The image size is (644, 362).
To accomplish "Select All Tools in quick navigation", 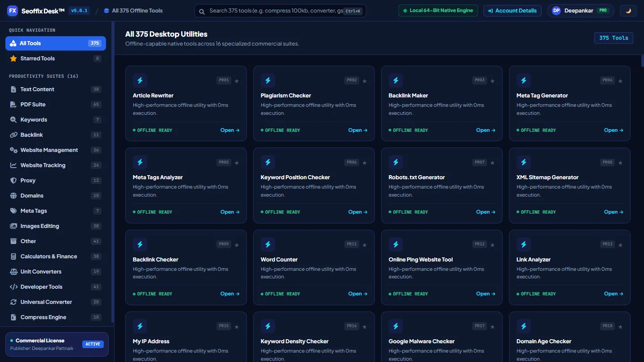I will point(56,43).
